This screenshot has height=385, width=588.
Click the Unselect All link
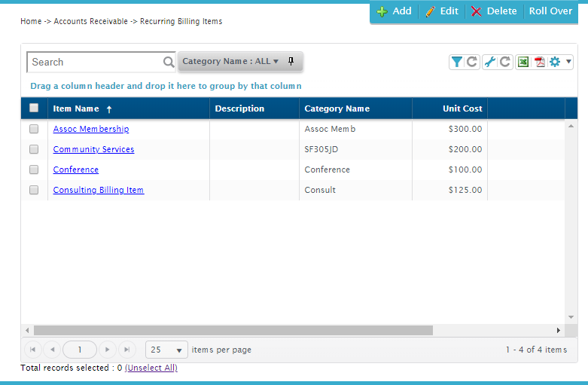151,368
